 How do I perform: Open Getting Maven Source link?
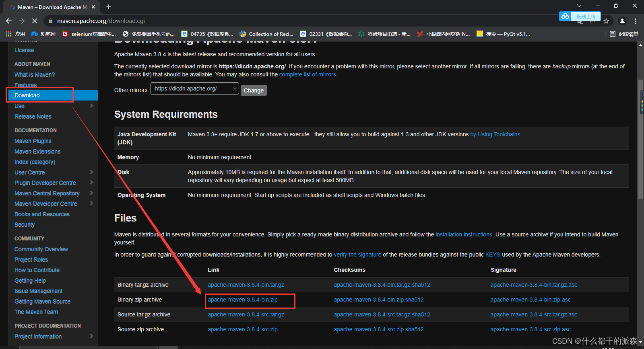[x=43, y=302]
